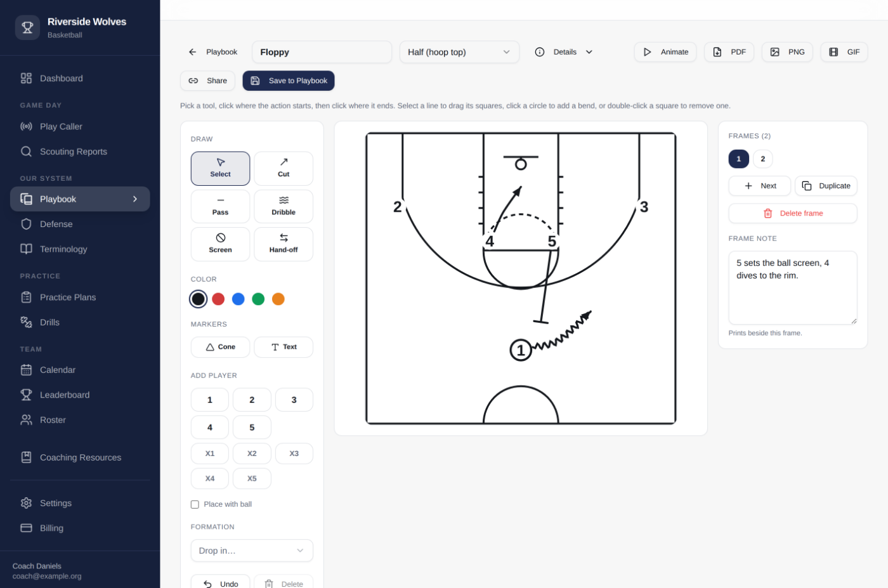Open the Formation Drop in dropdown
Screen dimensions: 888x588
[x=252, y=551]
